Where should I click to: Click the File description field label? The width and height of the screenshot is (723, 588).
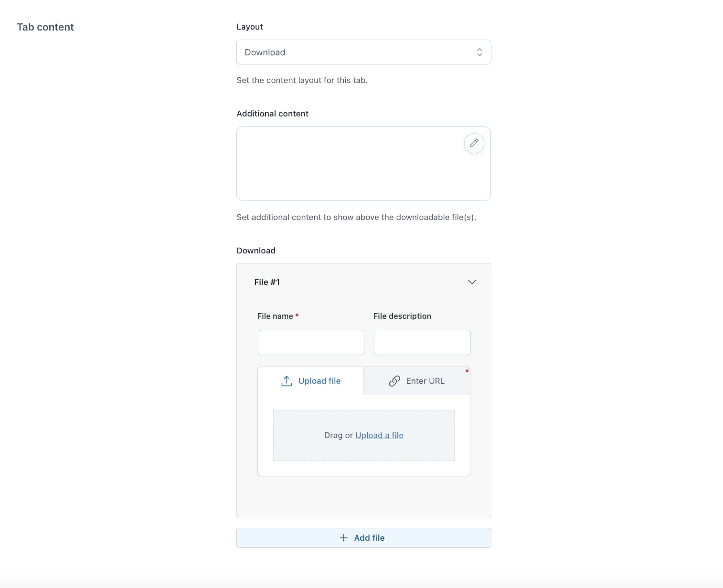[x=402, y=316]
